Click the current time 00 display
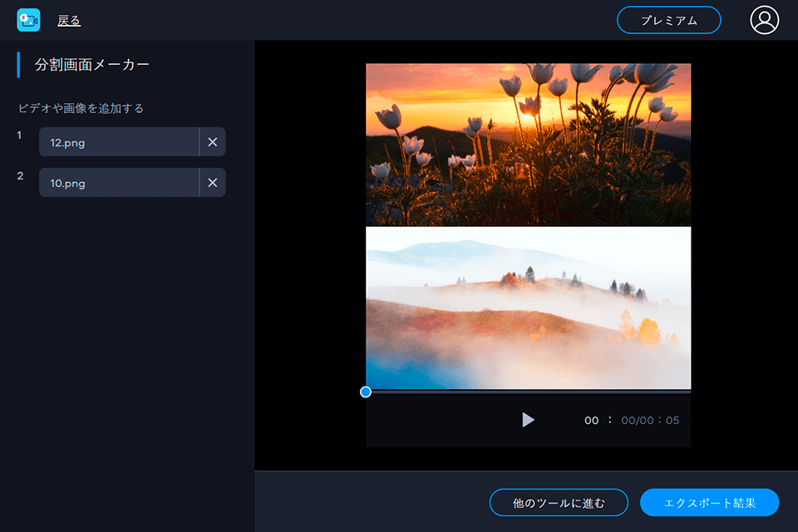798x532 pixels. coord(591,421)
